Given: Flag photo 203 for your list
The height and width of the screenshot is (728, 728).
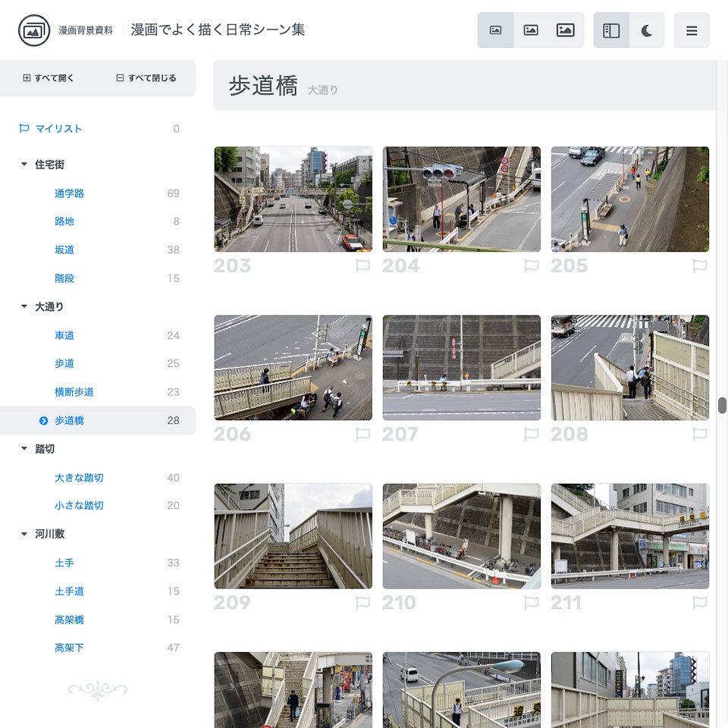Looking at the screenshot, I should point(362,266).
